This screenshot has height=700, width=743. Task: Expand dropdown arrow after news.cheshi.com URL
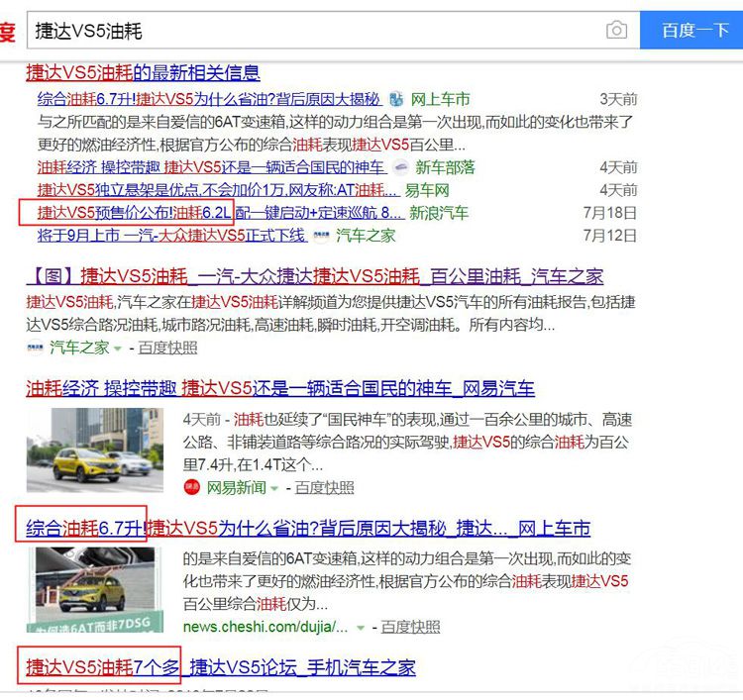361,628
